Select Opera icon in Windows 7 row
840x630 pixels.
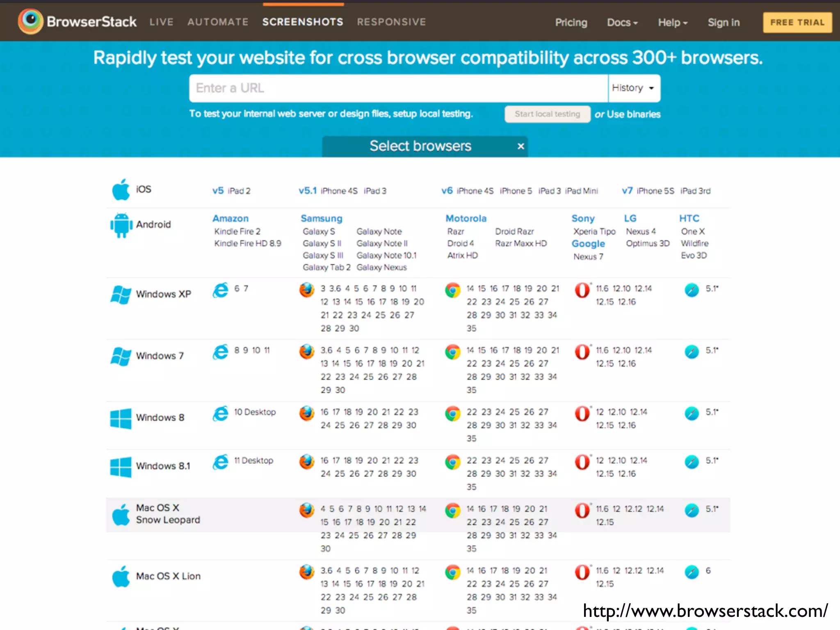(582, 352)
